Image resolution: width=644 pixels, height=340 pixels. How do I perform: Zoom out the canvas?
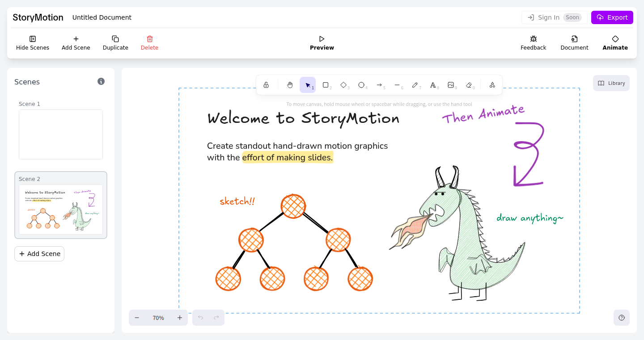(137, 318)
